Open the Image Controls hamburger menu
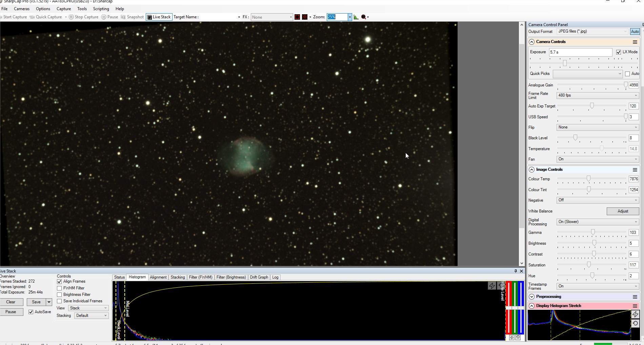 [x=635, y=170]
